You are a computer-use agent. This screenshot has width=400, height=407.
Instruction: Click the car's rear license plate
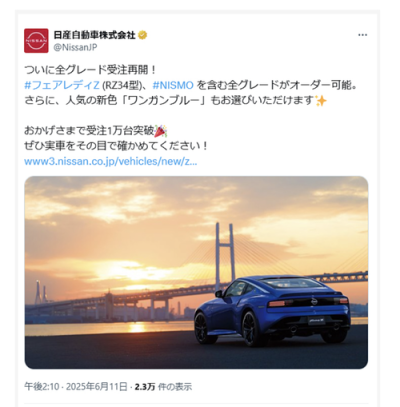pos(317,321)
